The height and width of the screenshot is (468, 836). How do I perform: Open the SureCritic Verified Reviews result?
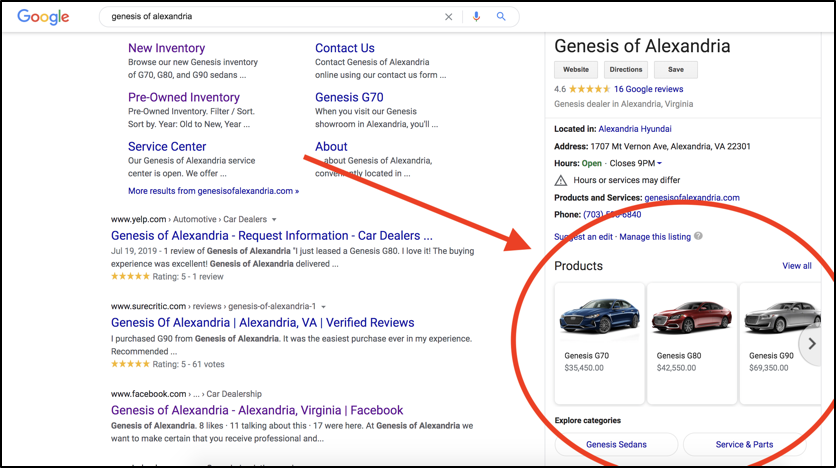262,322
